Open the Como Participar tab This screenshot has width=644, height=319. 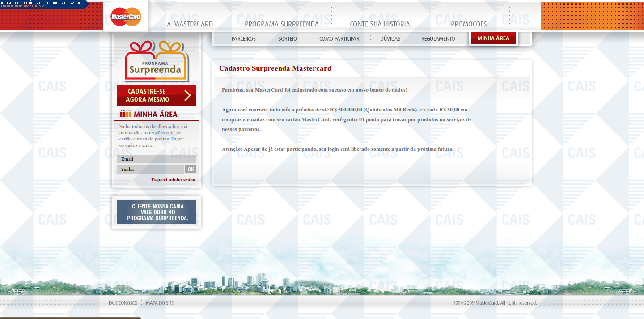pos(339,39)
